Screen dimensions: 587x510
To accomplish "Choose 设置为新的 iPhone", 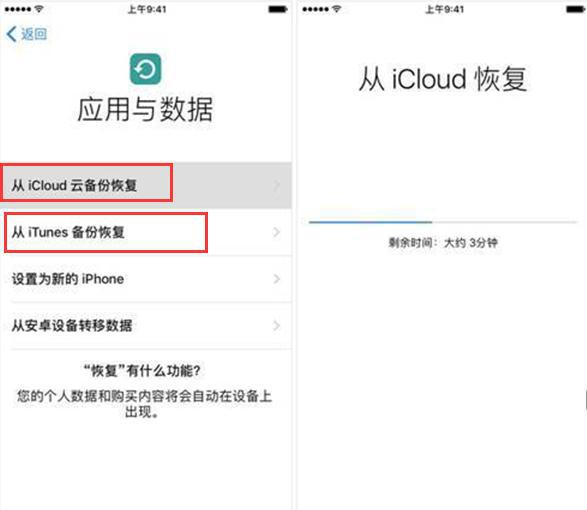I will [x=146, y=279].
